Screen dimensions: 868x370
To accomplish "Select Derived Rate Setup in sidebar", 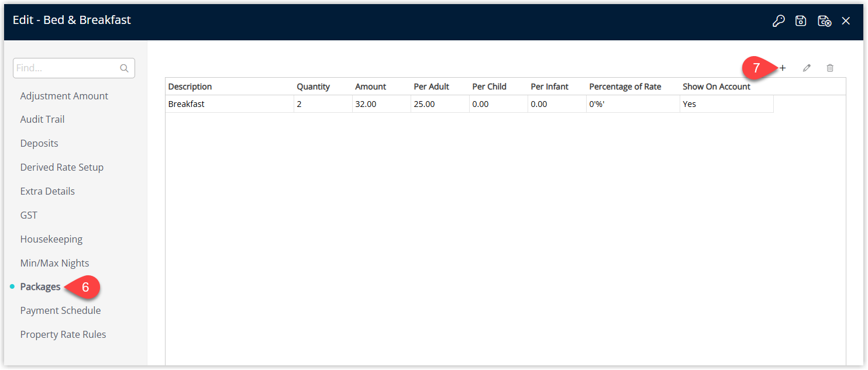I will coord(62,167).
